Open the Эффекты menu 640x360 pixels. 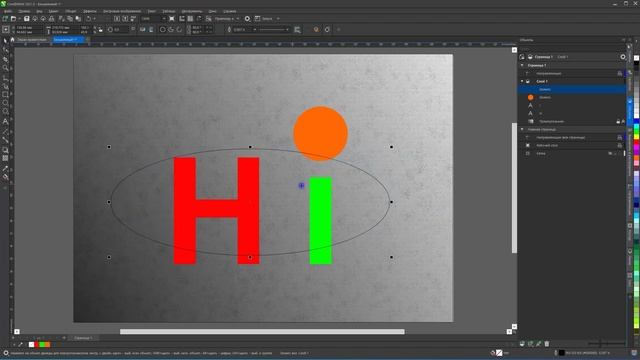coord(90,11)
